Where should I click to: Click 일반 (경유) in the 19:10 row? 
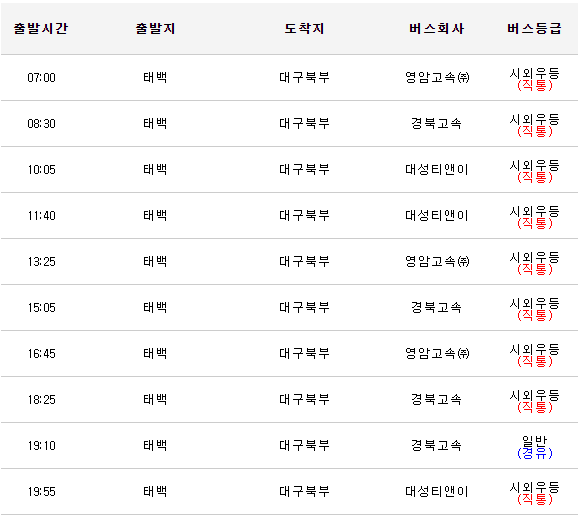pyautogui.click(x=535, y=448)
